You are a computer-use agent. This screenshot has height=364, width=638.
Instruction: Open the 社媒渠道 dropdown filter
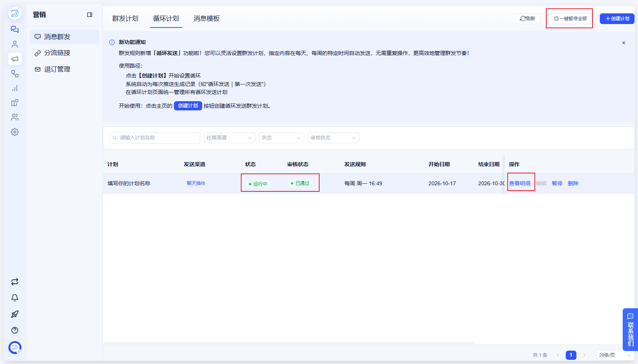pos(229,138)
